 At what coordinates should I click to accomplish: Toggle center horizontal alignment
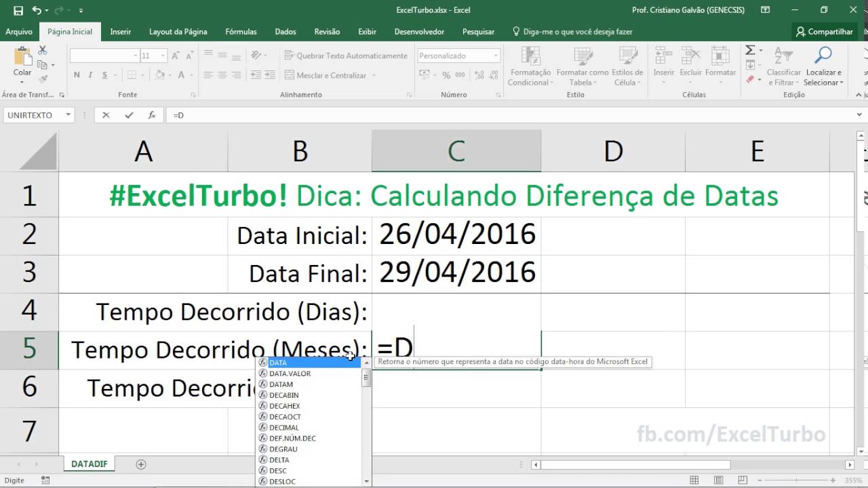(223, 75)
